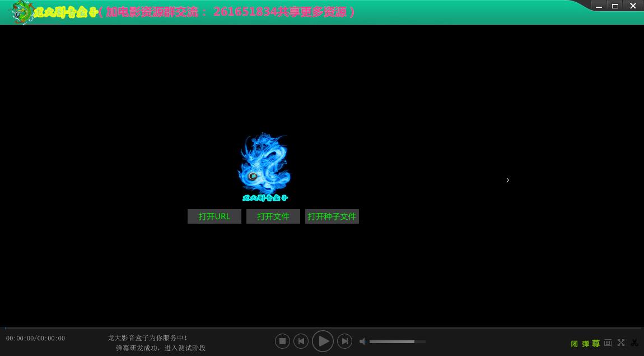644x356 pixels.
Task: Skip to the next item
Action: point(344,341)
